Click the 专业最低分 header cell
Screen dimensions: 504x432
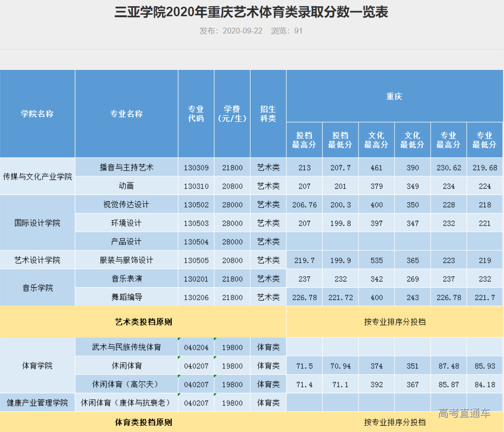(x=484, y=140)
